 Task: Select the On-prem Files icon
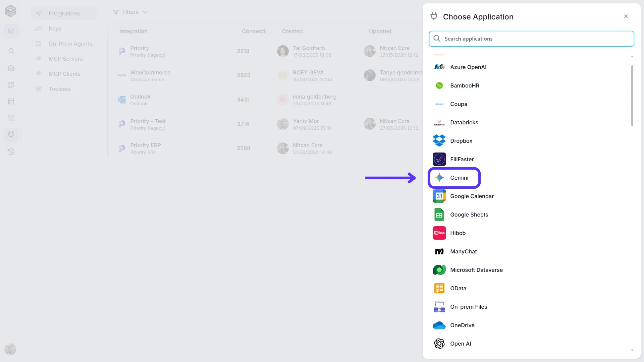point(439,307)
